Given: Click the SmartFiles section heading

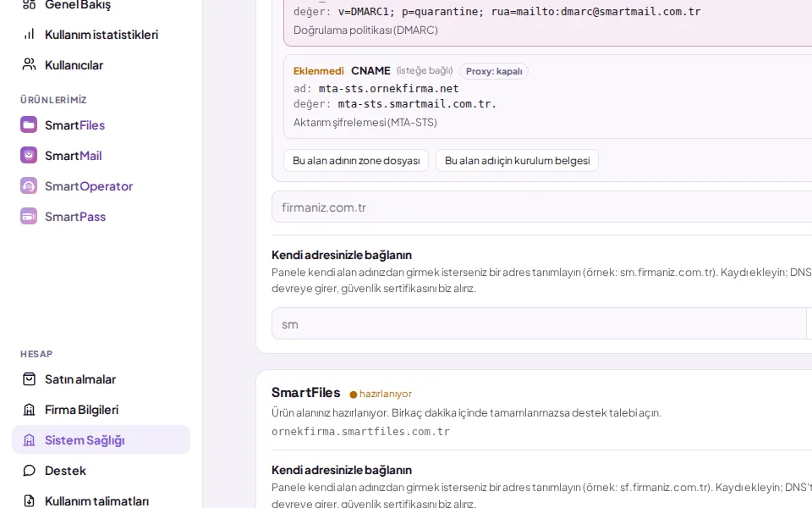Looking at the screenshot, I should click(306, 392).
